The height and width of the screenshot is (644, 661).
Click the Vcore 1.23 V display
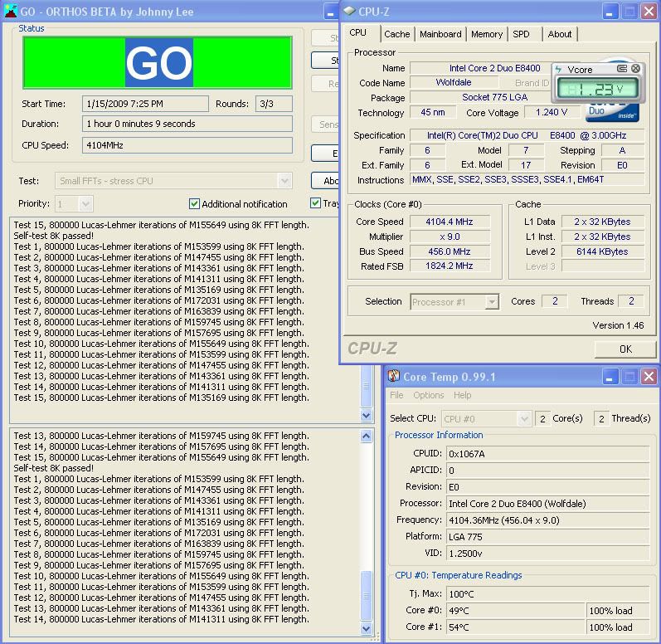[x=596, y=89]
